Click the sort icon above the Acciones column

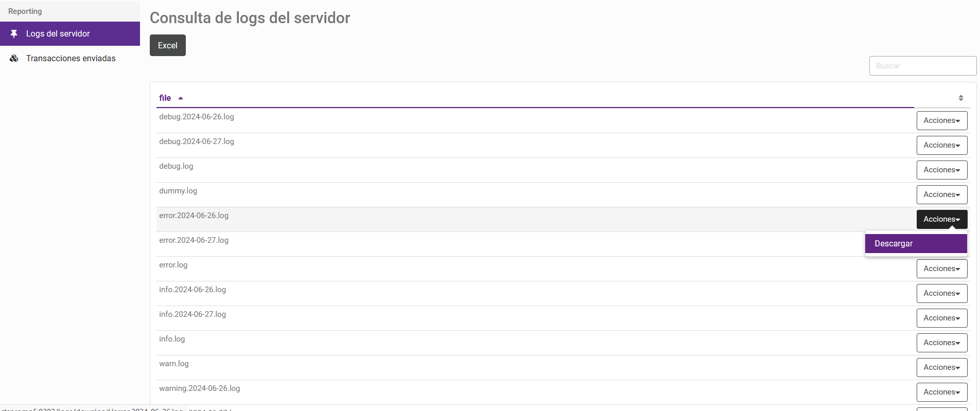[960, 98]
